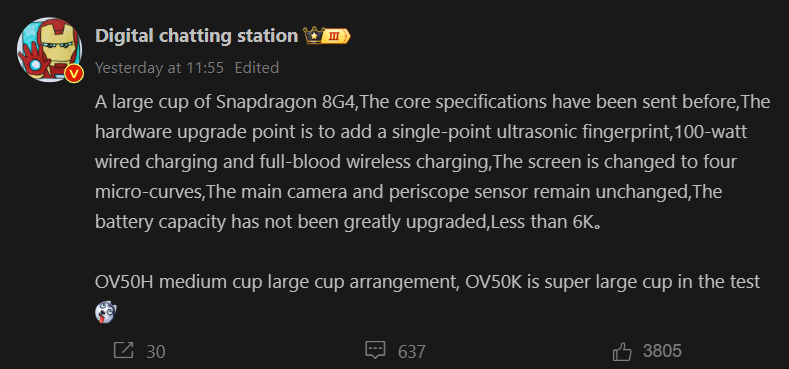This screenshot has width=789, height=369.
Task: Click the orange verified V badge
Action: coord(74,73)
